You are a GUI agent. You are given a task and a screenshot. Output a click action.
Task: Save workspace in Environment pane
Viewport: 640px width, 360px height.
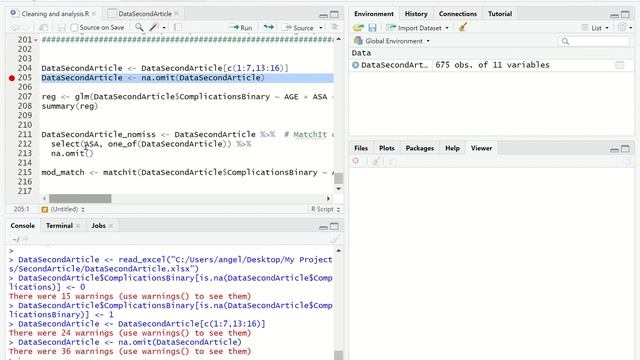pos(372,27)
